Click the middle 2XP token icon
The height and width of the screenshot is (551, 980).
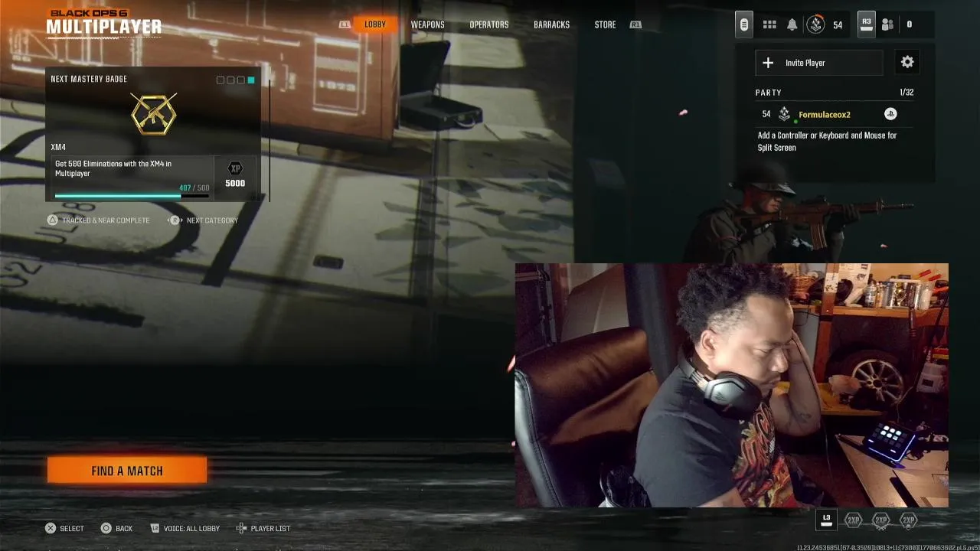[881, 520]
